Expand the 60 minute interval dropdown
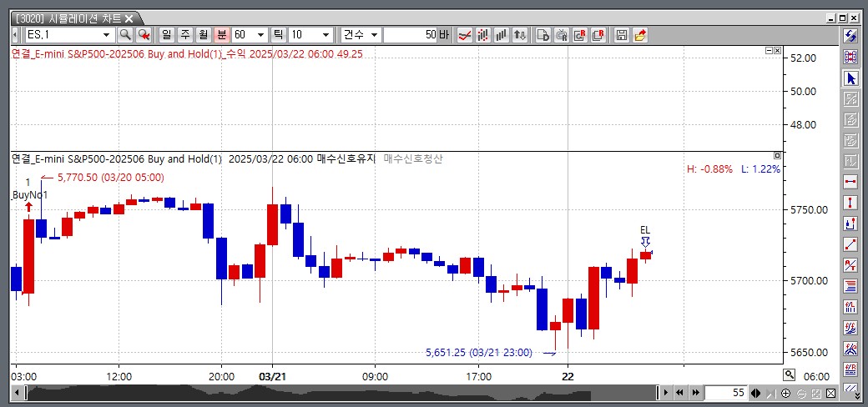Viewport: 868px width, 407px height. pos(261,35)
